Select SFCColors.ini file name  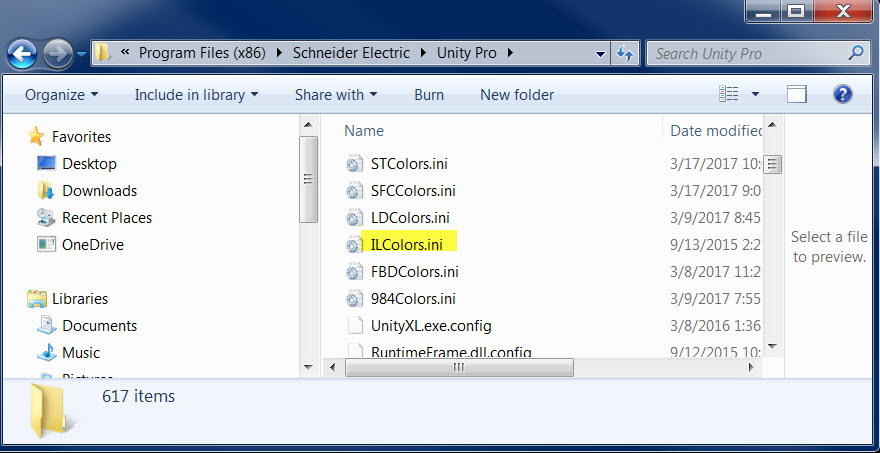pos(413,191)
